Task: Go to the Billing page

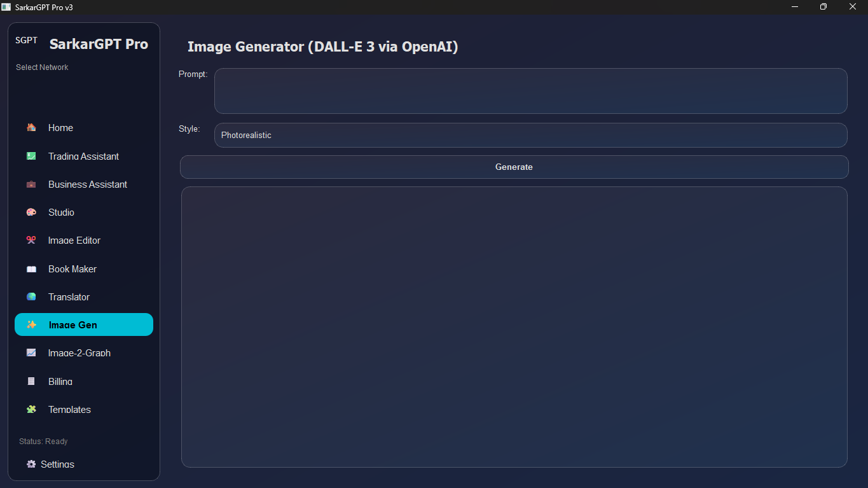Action: tap(84, 381)
